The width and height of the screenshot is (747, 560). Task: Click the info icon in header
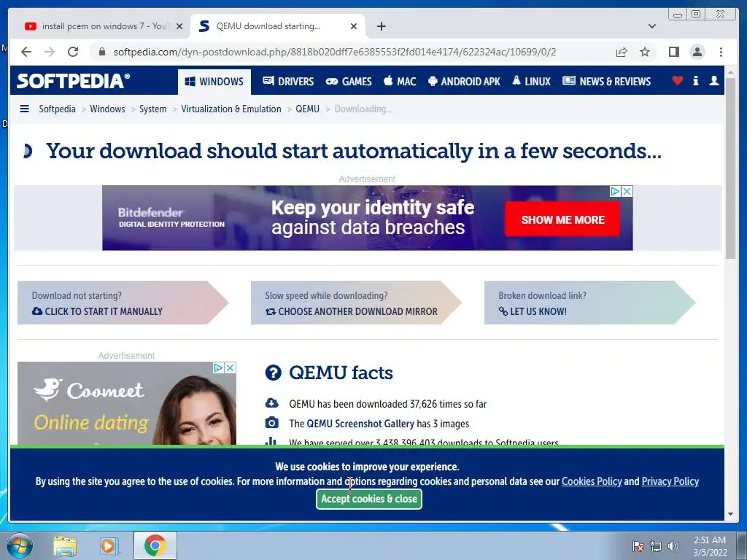coord(695,80)
